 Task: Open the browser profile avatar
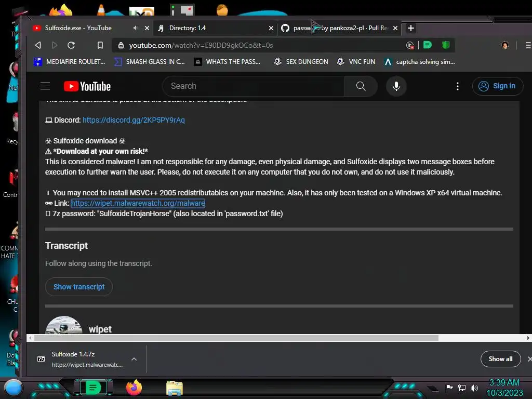[x=505, y=45]
